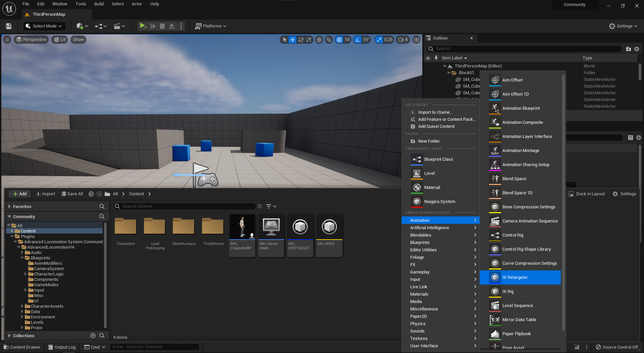Open the viewport options hamburger menu
This screenshot has width=644, height=353.
pos(7,40)
